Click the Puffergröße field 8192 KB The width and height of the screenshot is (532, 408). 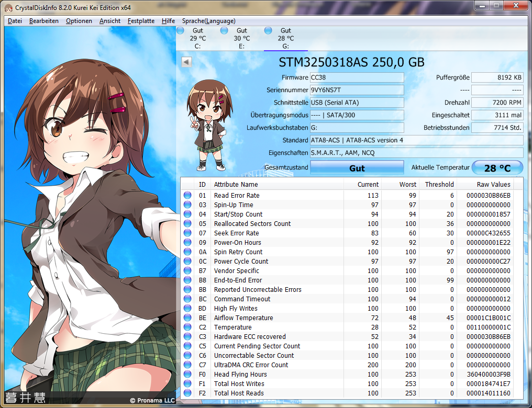(x=497, y=77)
